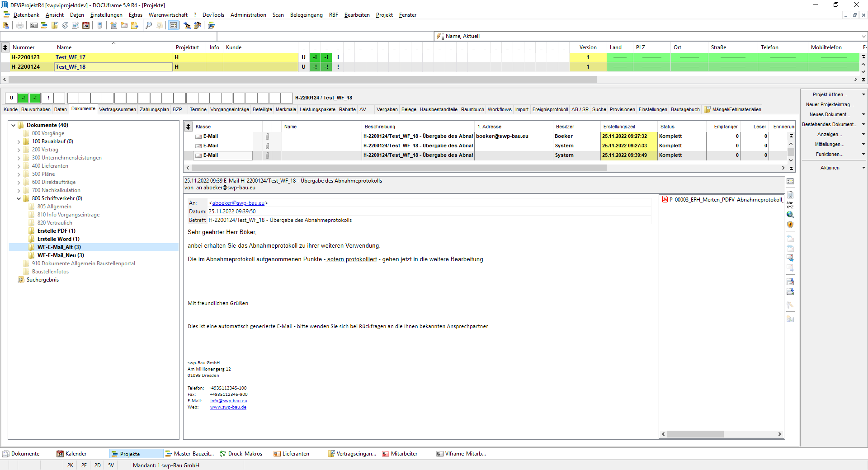868x470 pixels.
Task: Click the attachment pane horizontal scrollbar
Action: pos(695,434)
